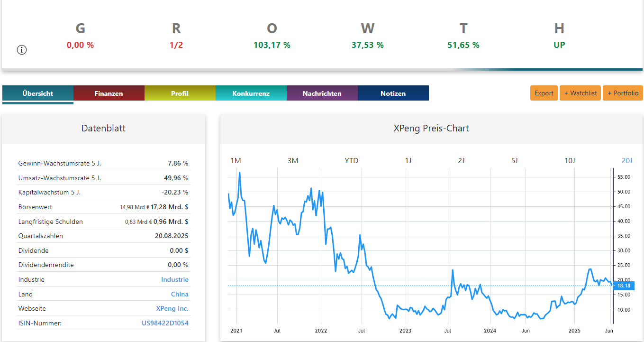Viewport: 644px width, 342px height.
Task: Click the 55.00 price axis label
Action: point(624,177)
